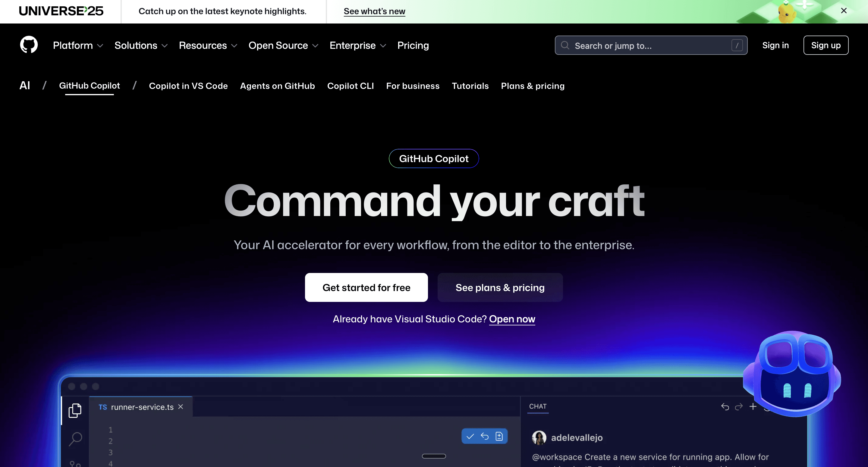Select the runner-service.ts editor tab

(x=140, y=407)
